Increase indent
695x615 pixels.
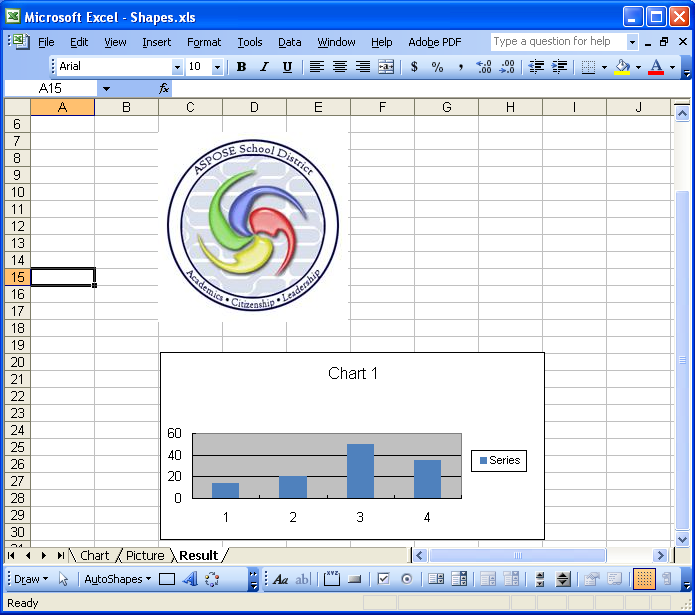[x=559, y=67]
